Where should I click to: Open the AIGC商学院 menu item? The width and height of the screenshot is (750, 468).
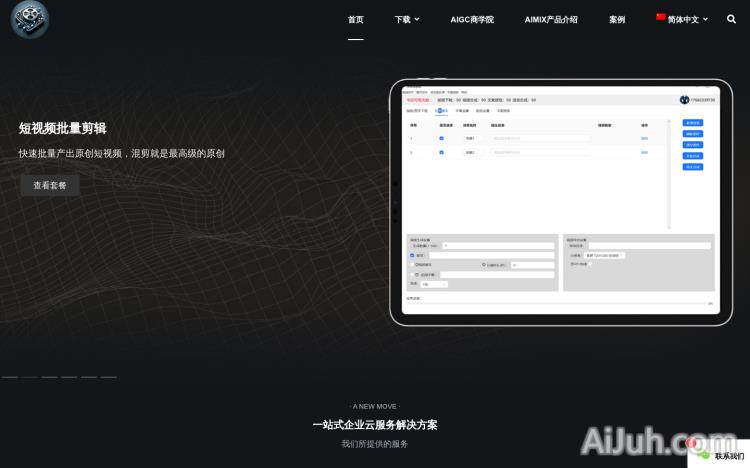[x=472, y=20]
